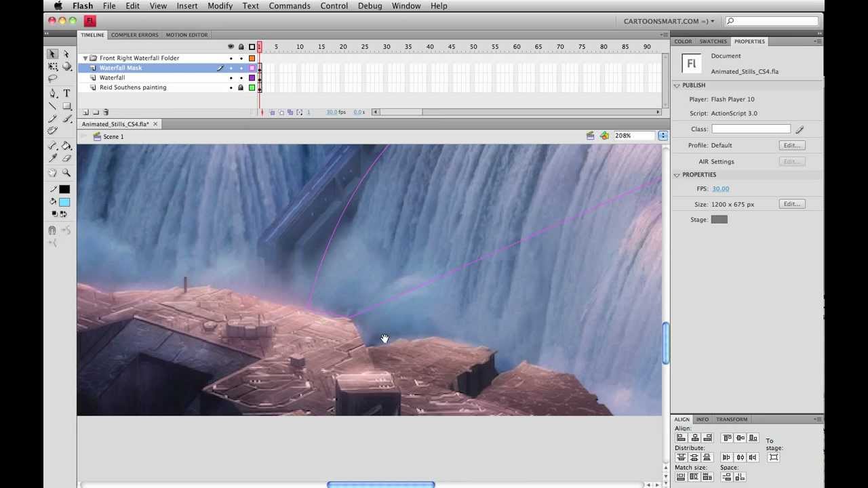868x488 pixels.
Task: Click the Delete layer trash icon
Action: (x=106, y=113)
